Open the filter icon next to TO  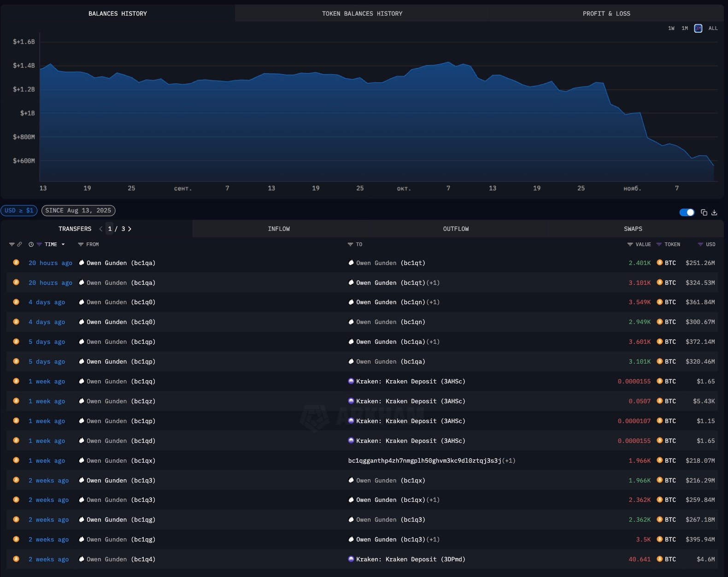click(350, 244)
